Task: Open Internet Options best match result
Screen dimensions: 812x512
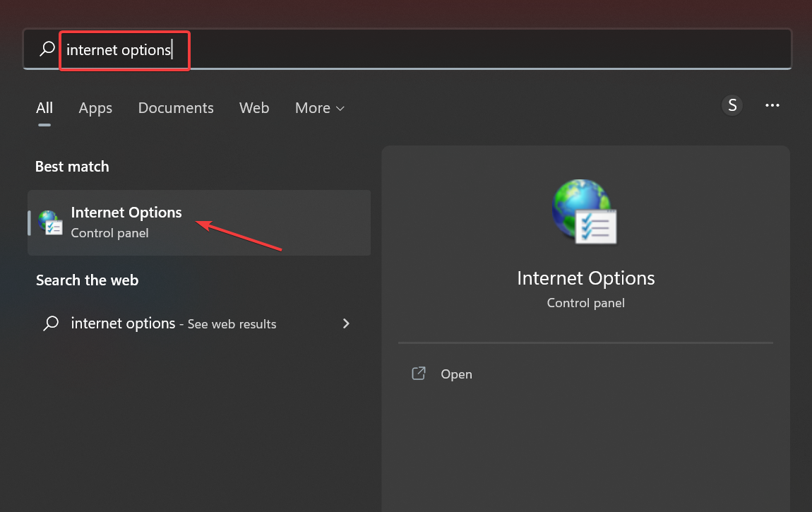Action: pyautogui.click(x=199, y=222)
